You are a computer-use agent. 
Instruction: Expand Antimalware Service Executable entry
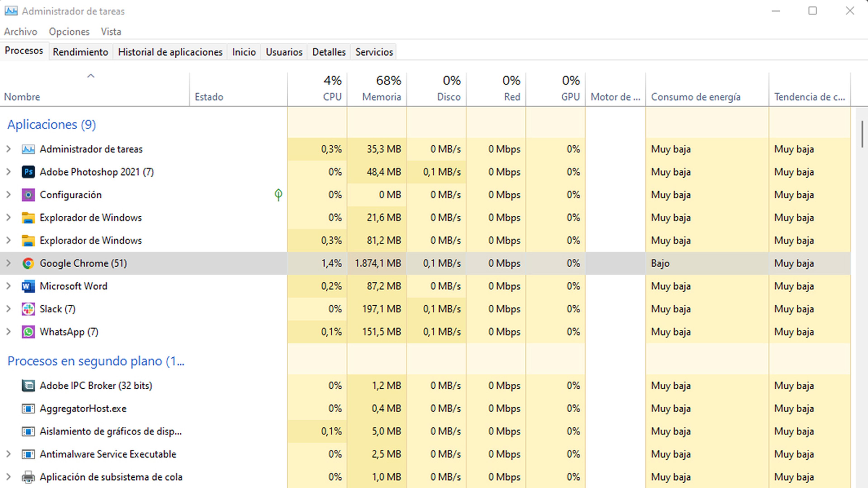pos(8,454)
